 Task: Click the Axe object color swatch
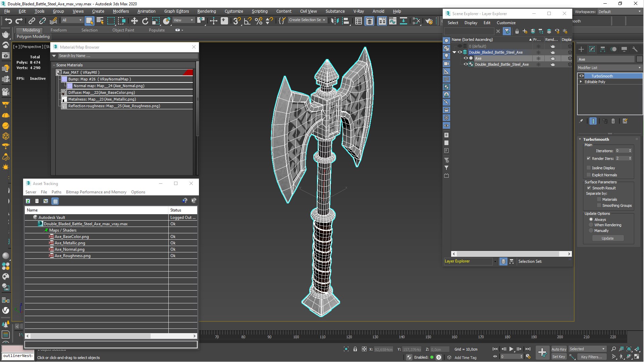point(639,59)
